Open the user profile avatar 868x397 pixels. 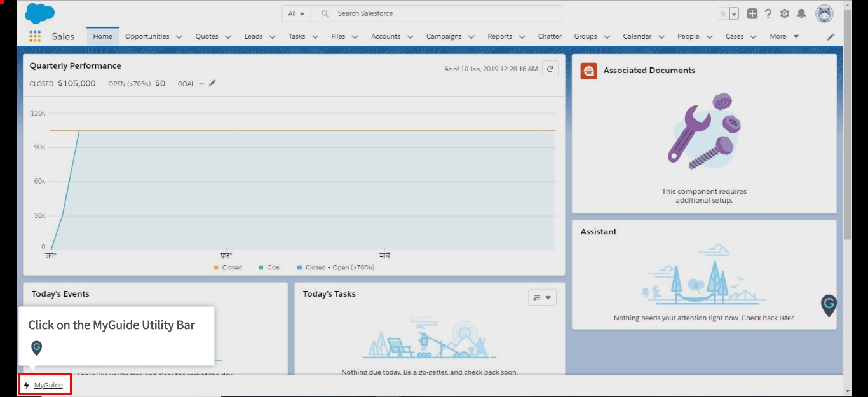point(824,13)
